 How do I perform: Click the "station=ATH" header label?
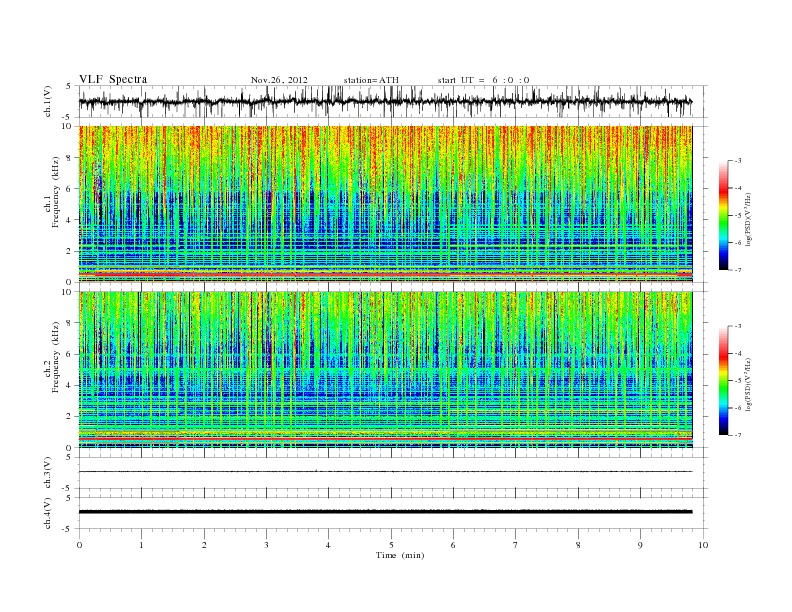click(x=371, y=80)
